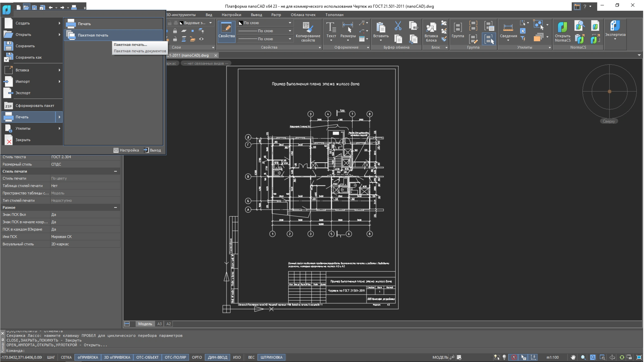Switch to the A3 layout tab
644x362 pixels.
[x=159, y=324]
